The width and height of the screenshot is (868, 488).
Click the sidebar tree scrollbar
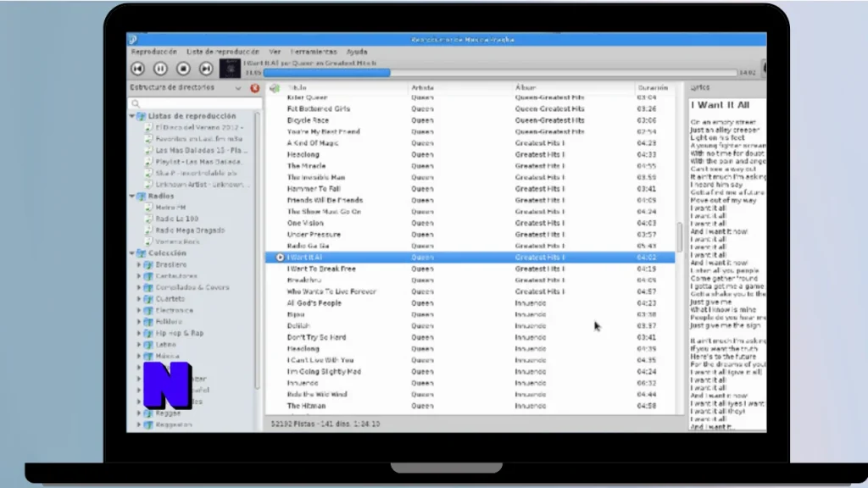pyautogui.click(x=258, y=249)
